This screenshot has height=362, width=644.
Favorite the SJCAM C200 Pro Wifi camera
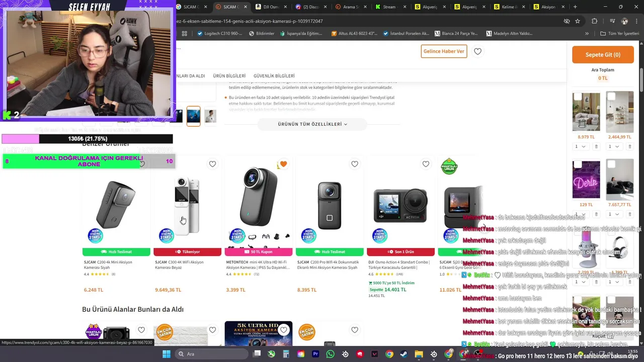355,164
